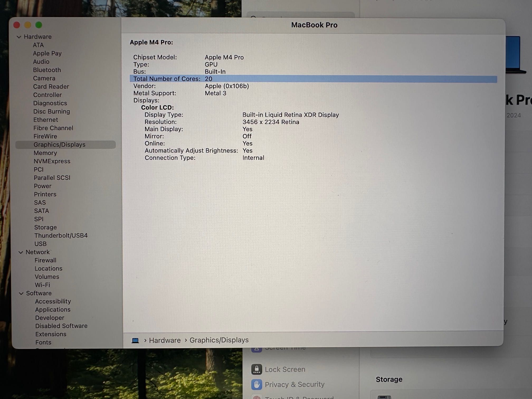Image resolution: width=532 pixels, height=399 pixels.
Task: Select Disabled Software entry
Action: click(x=61, y=326)
